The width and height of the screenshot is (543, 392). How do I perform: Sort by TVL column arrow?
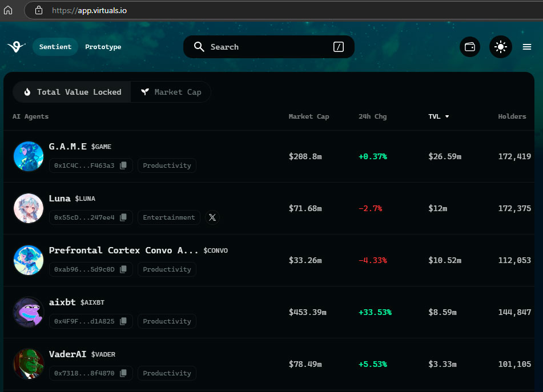[x=447, y=116]
